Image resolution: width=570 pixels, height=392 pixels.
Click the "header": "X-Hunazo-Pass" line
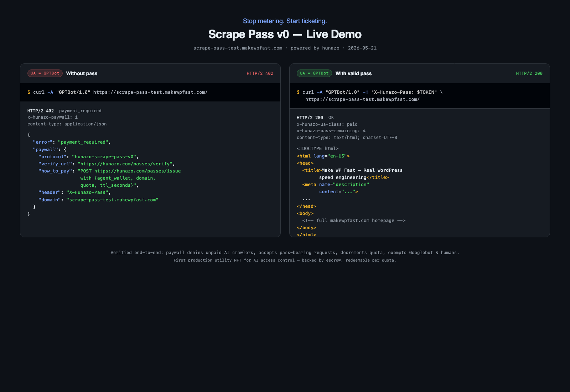point(75,192)
